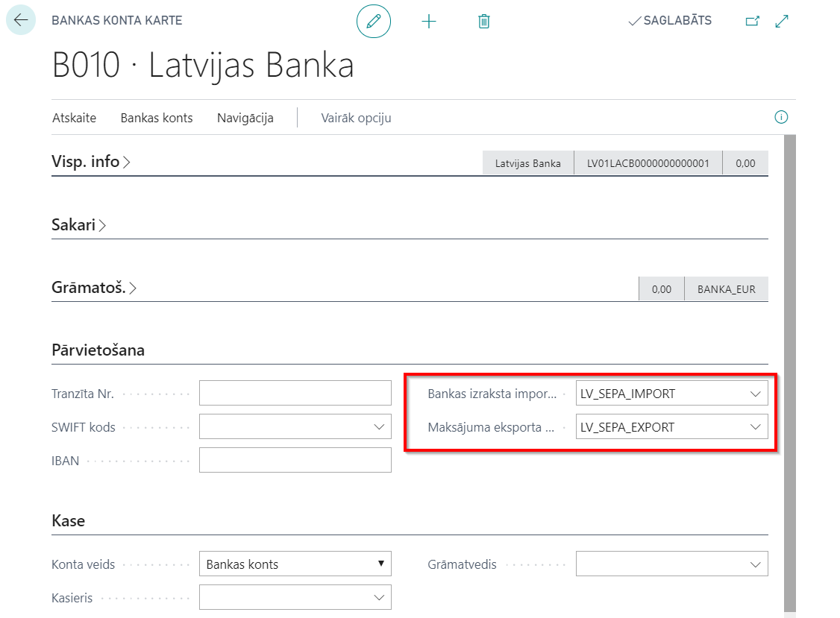Open the Atskaite menu
This screenshot has width=840, height=618.
74,118
